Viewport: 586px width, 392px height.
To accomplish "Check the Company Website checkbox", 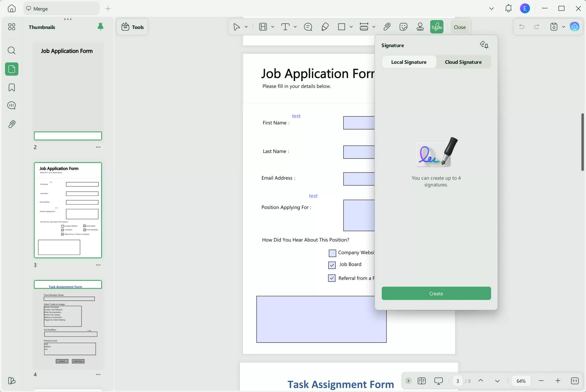I will (332, 253).
